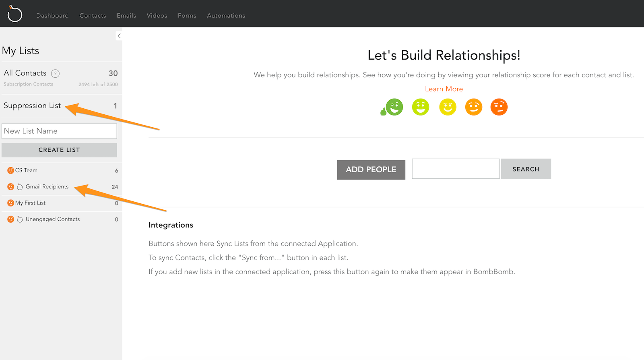Click the CREATE LIST button
The image size is (644, 360).
(59, 150)
